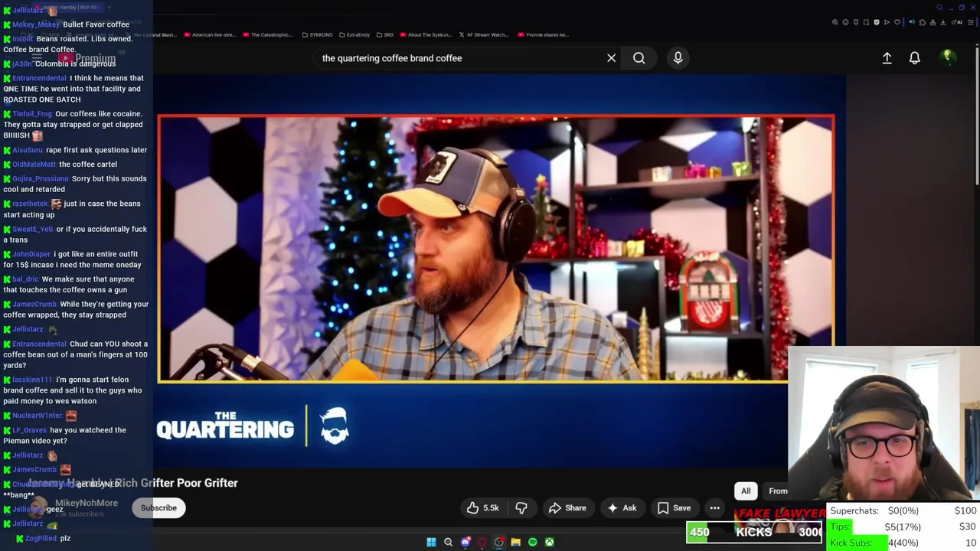The image size is (980, 551).
Task: Open Discord from the taskbar
Action: pos(465,542)
